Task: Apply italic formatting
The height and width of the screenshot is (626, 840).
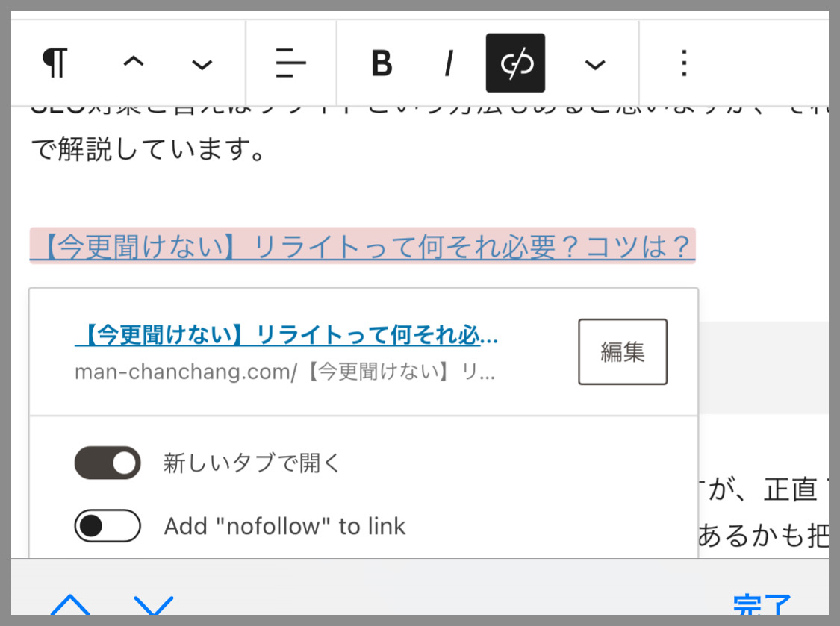Action: 448,63
